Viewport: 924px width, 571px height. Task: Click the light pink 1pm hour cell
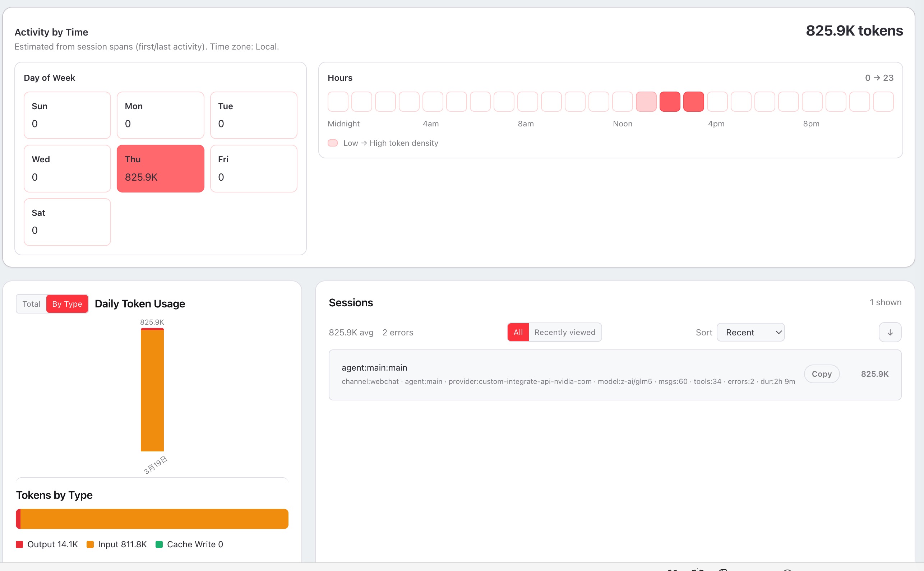coord(646,102)
